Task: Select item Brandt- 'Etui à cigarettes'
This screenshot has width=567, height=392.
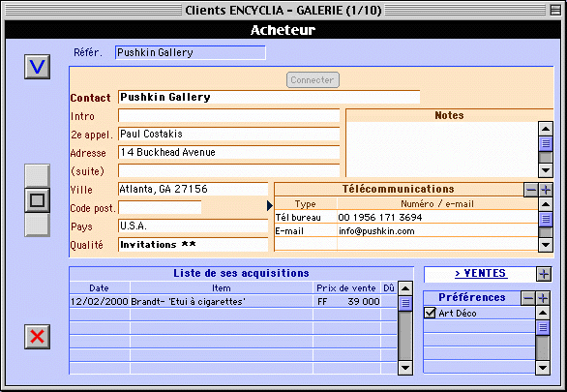Action: pos(222,301)
